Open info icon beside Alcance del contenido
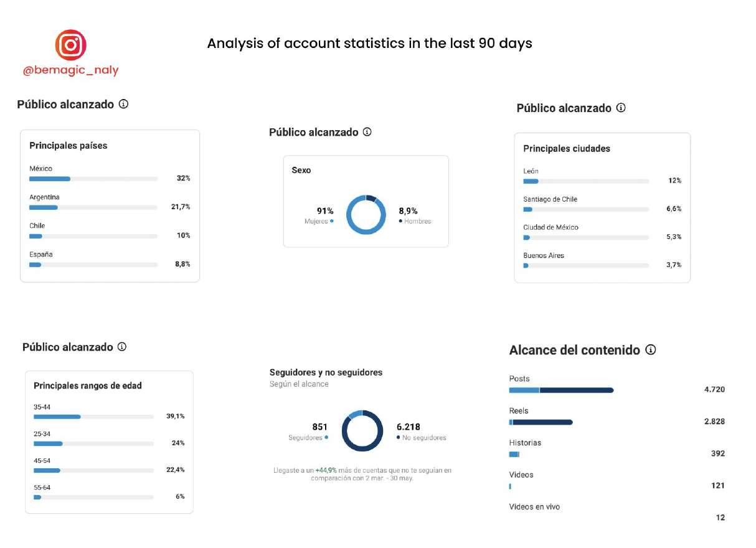This screenshot has width=756, height=548. coord(651,350)
